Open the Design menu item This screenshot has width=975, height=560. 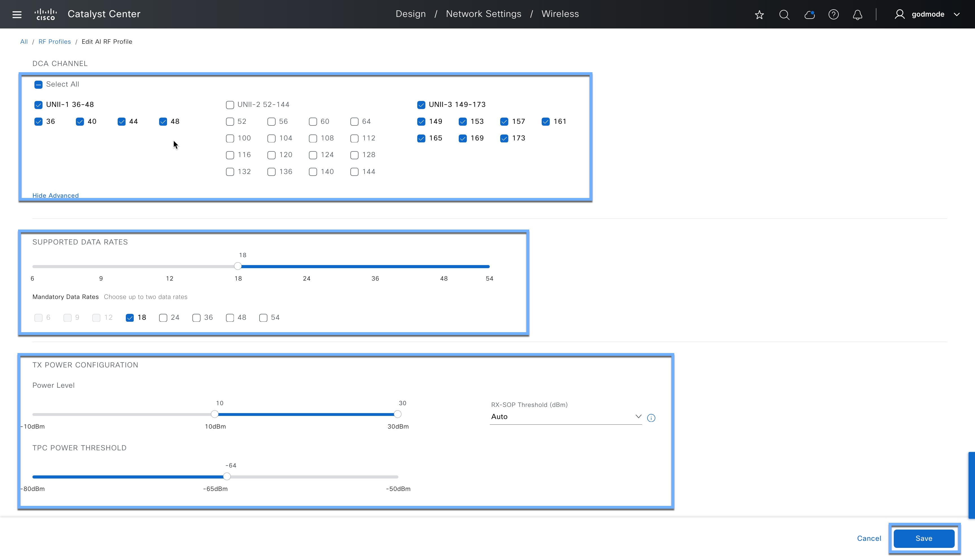click(410, 14)
